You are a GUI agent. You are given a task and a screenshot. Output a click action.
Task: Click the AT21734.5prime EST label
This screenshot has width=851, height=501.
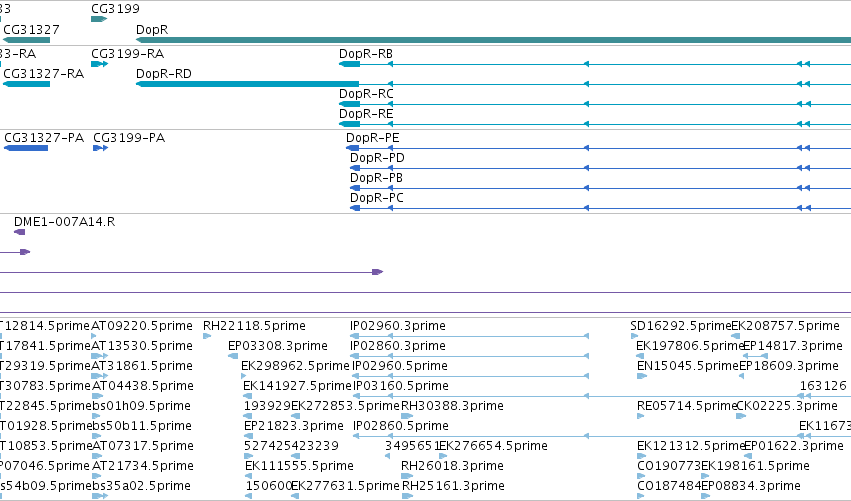click(x=143, y=466)
